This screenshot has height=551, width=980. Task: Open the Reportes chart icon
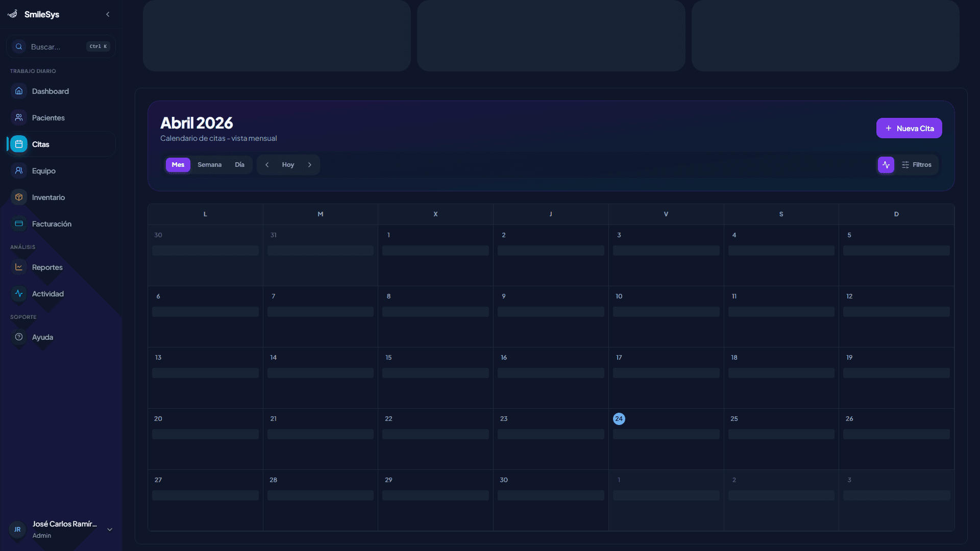(19, 267)
